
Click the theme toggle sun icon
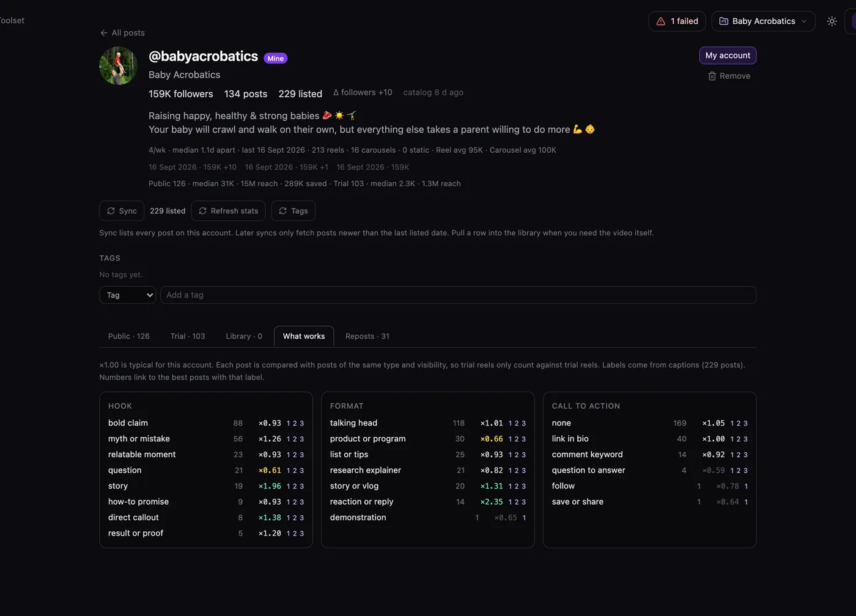832,21
